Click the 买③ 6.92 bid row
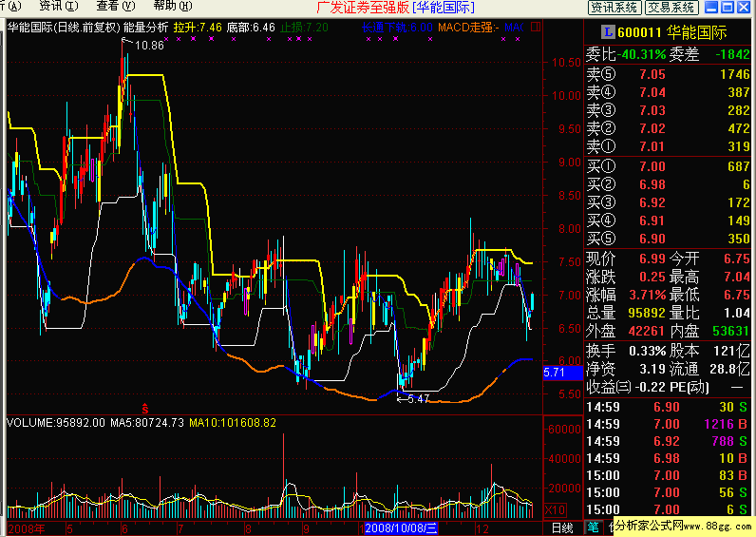 point(668,202)
